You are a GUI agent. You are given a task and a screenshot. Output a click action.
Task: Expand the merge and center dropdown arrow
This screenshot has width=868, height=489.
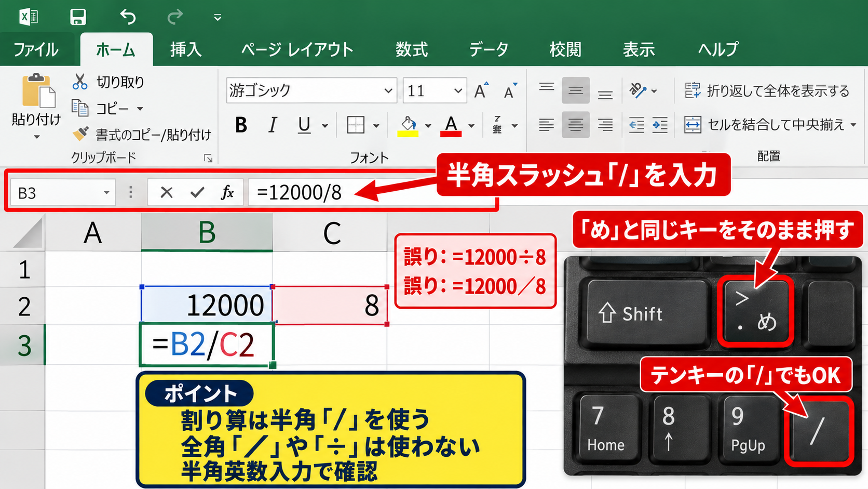coord(853,125)
